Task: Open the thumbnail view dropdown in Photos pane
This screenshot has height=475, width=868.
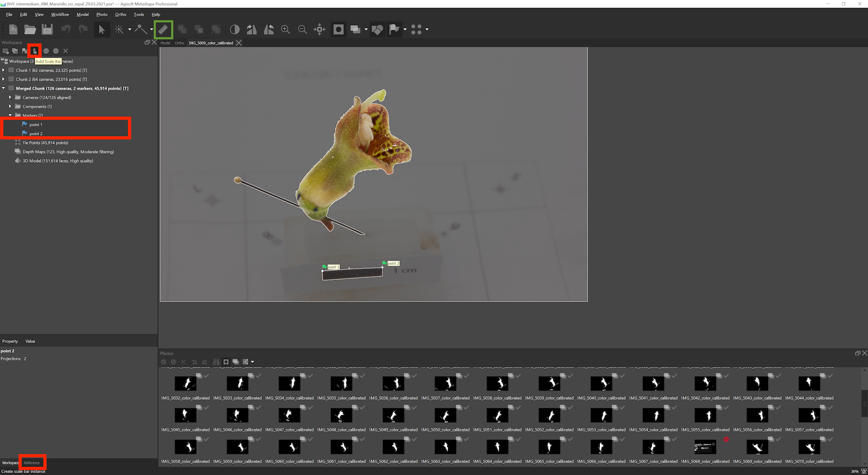Action: click(x=252, y=362)
